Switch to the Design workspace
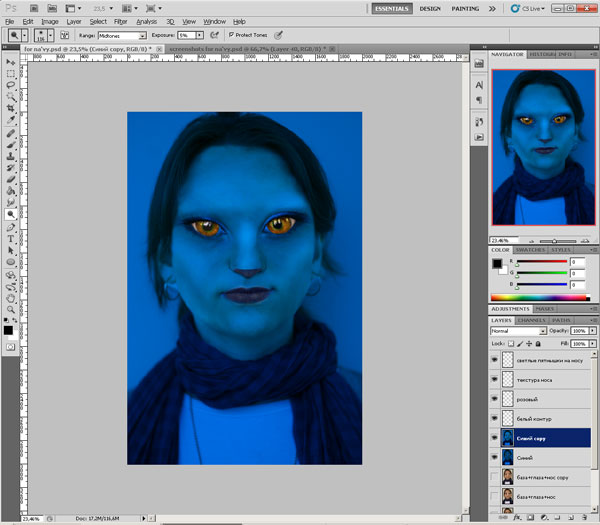The width and height of the screenshot is (600, 525). tap(430, 8)
